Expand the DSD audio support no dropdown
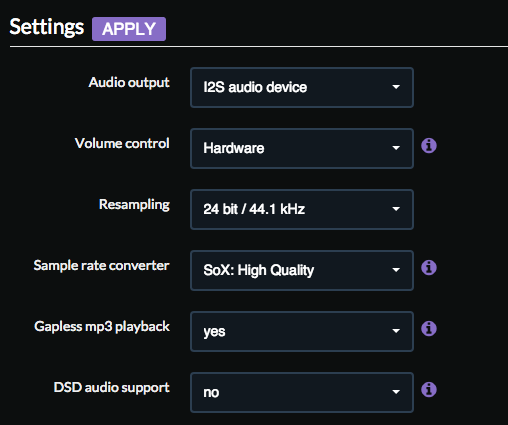The width and height of the screenshot is (508, 425). tap(302, 392)
